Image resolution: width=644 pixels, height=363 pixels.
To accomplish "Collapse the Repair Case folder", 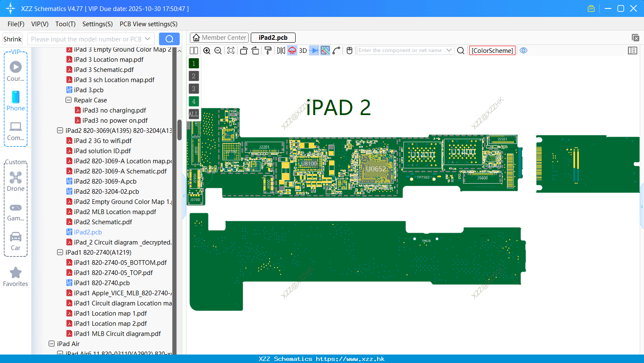I will (x=69, y=100).
